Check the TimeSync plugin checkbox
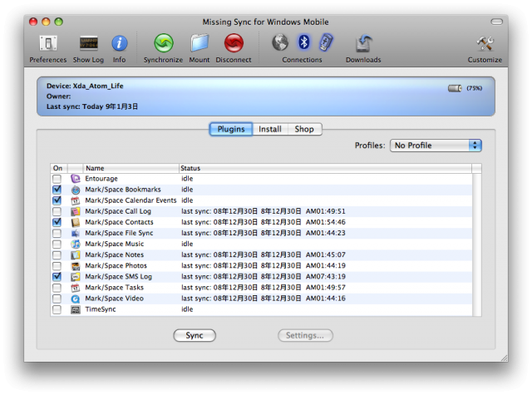The height and width of the screenshot is (395, 532). point(57,309)
